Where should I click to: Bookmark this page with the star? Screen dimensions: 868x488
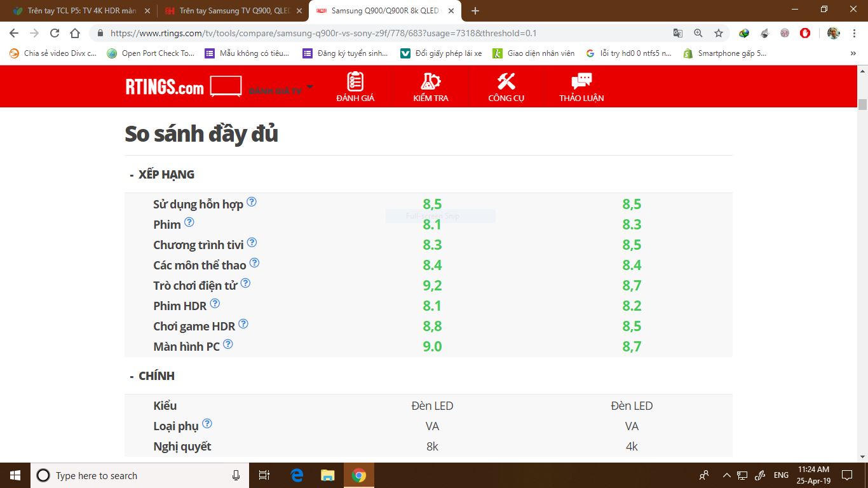pos(719,33)
